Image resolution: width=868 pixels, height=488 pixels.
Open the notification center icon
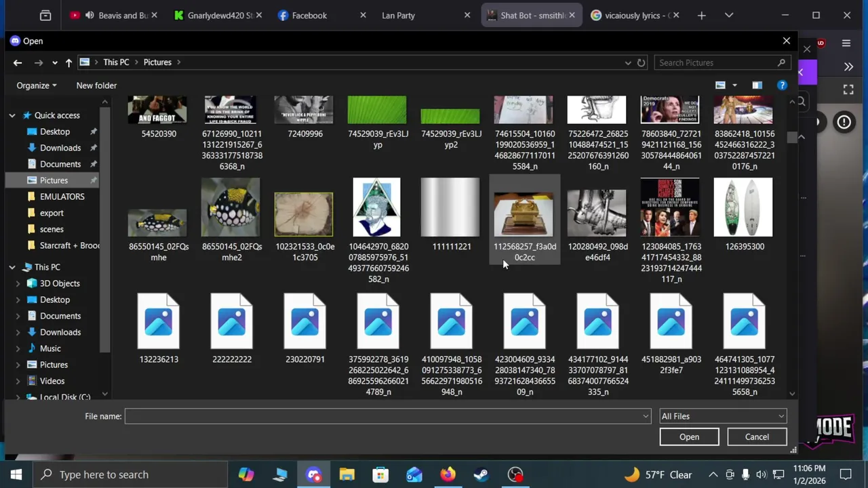pos(846,474)
